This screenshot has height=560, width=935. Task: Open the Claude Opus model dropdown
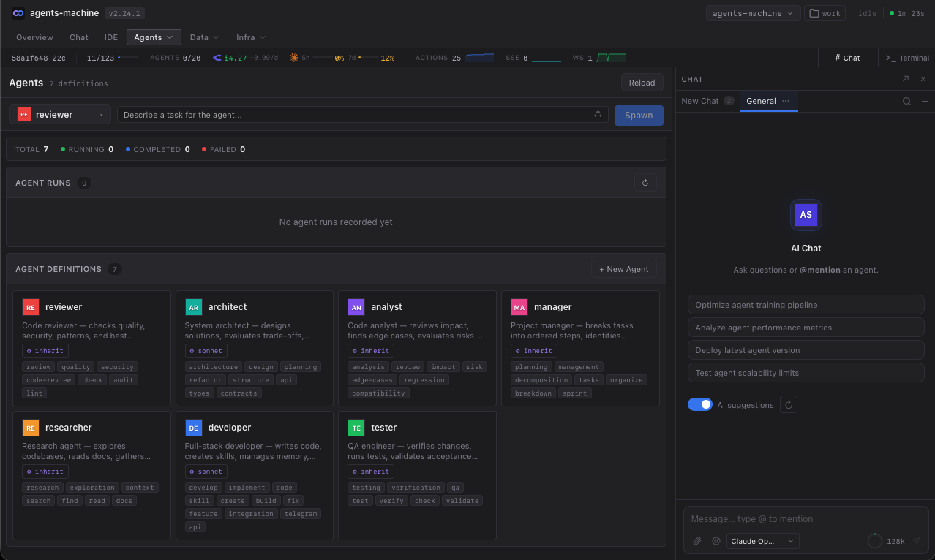pos(762,541)
